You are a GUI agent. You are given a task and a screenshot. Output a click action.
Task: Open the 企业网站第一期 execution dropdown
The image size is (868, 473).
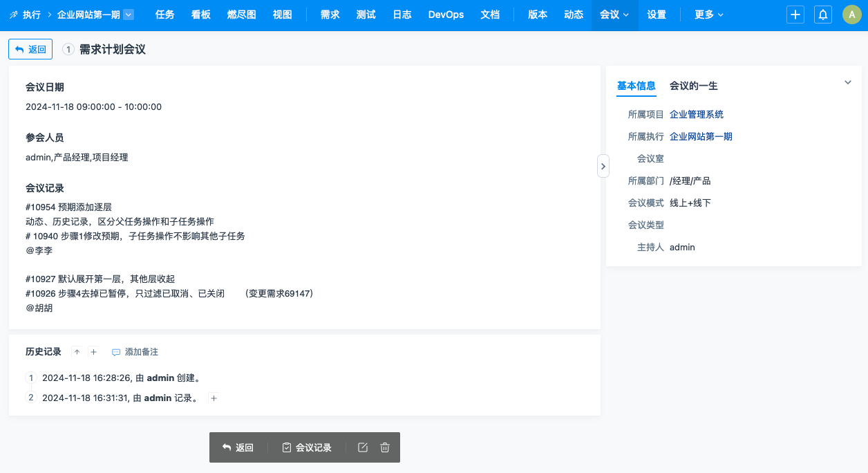click(129, 15)
